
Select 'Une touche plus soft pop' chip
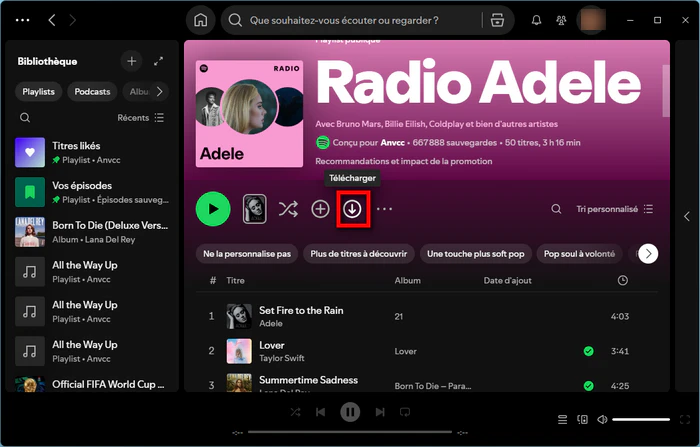tap(475, 254)
